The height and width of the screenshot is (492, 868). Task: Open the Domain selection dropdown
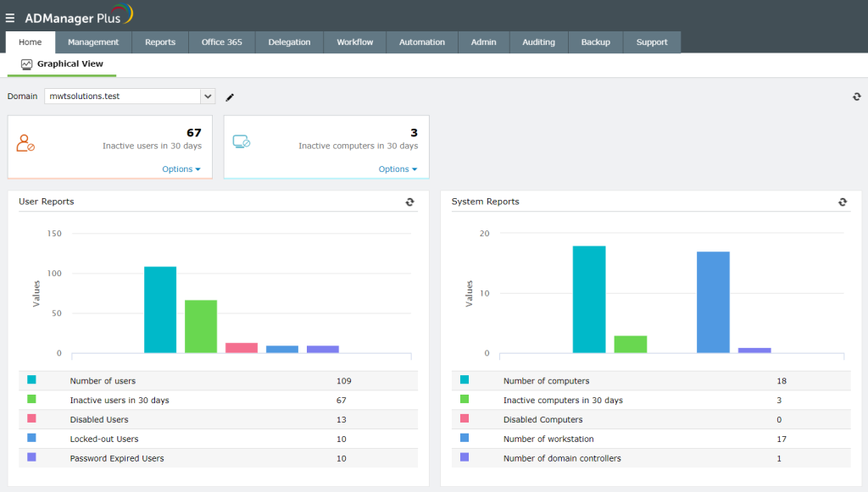coord(208,96)
